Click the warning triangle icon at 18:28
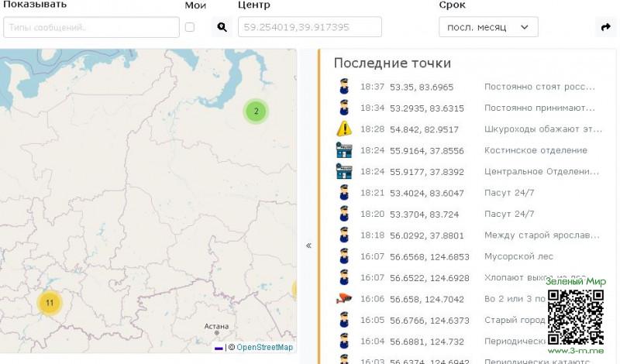The image size is (620, 364). (x=344, y=129)
